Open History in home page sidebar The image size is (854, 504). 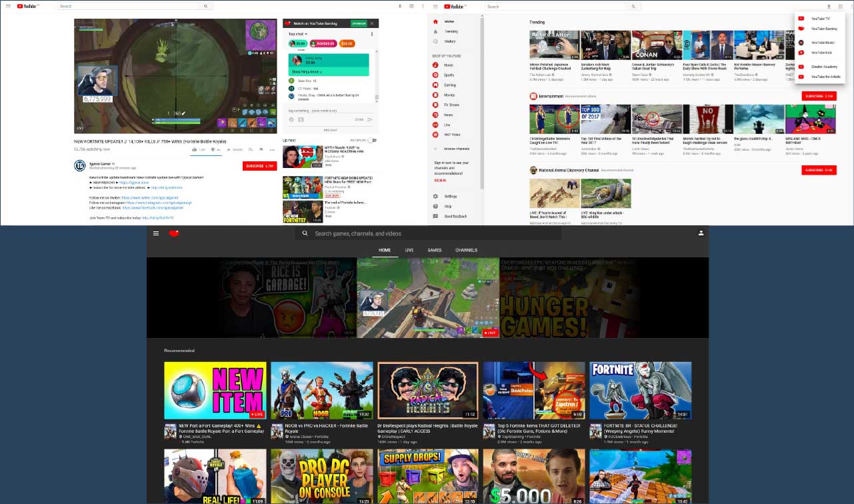click(450, 41)
